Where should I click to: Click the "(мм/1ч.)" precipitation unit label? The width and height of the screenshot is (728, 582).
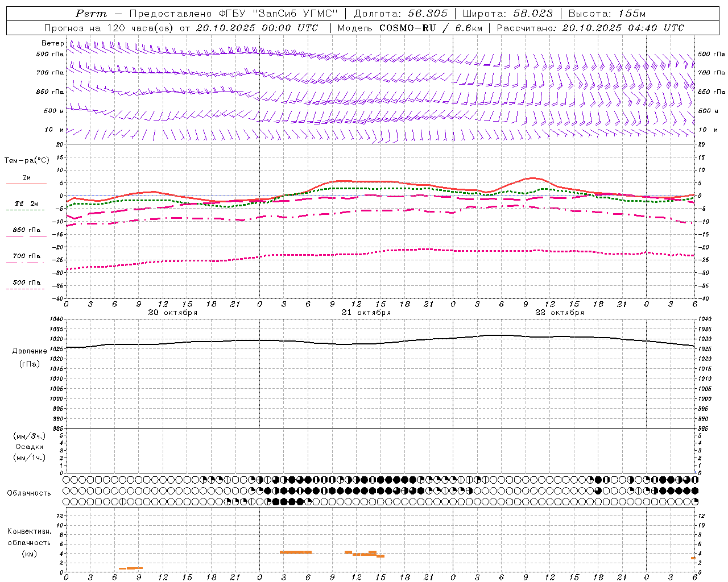(x=30, y=458)
